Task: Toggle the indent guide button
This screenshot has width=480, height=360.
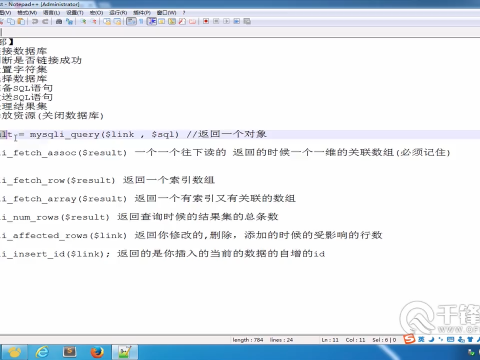Action: (x=152, y=21)
